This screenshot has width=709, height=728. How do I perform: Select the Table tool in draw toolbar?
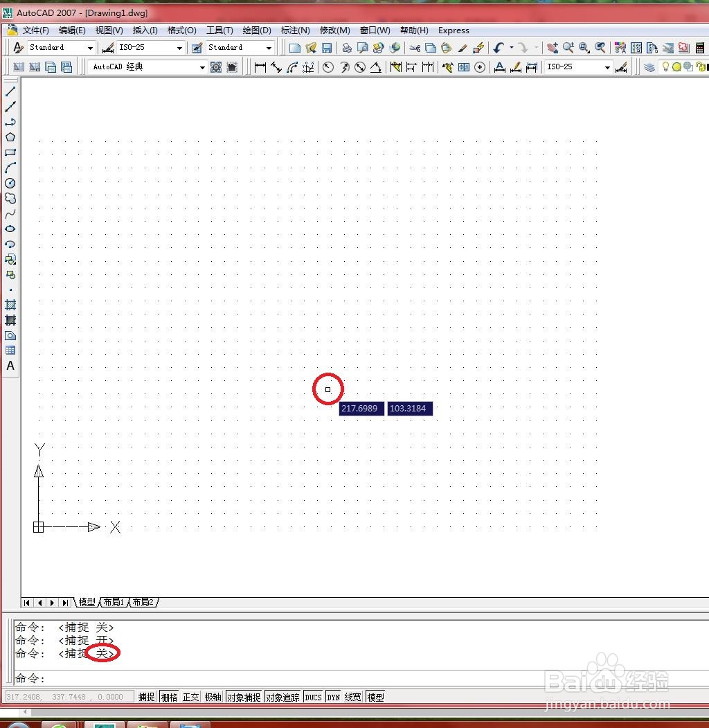click(10, 350)
